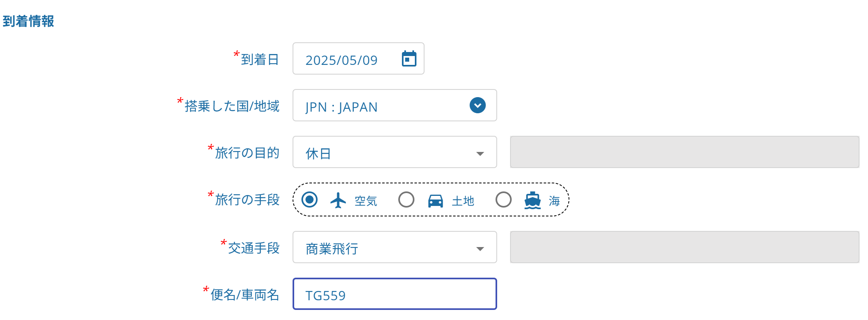Screen dimensions: 868x320
Task: Click the TG559 flight number field
Action: [395, 294]
